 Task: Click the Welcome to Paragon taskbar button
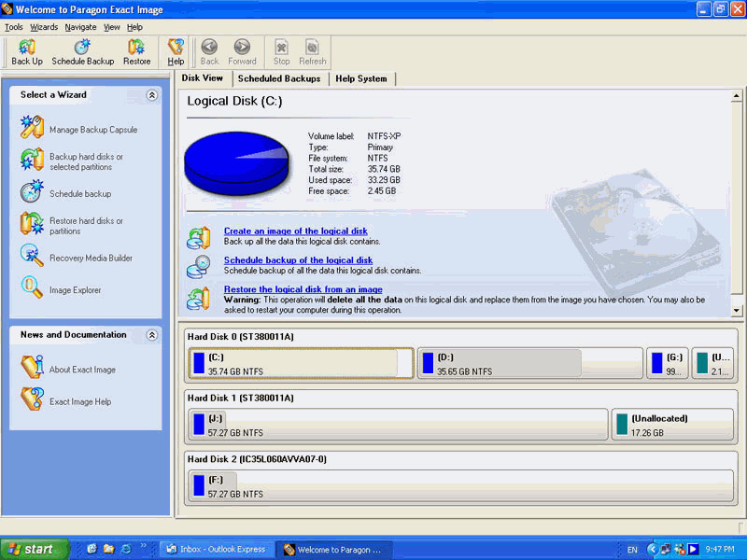click(x=334, y=550)
